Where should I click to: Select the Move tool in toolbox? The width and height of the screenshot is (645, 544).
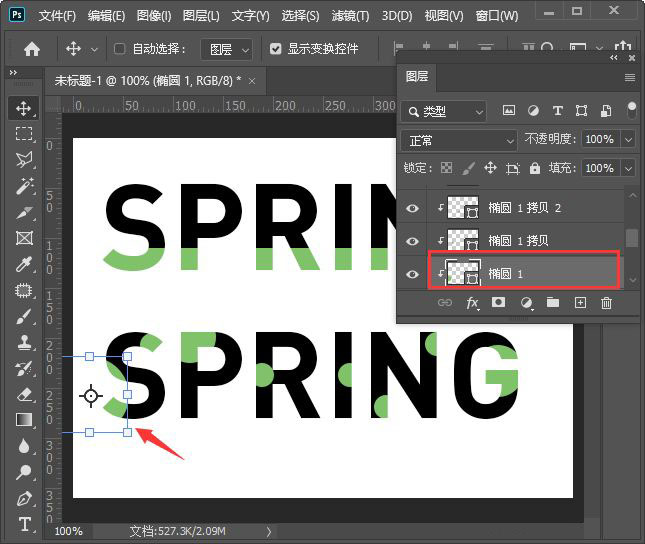(x=23, y=109)
